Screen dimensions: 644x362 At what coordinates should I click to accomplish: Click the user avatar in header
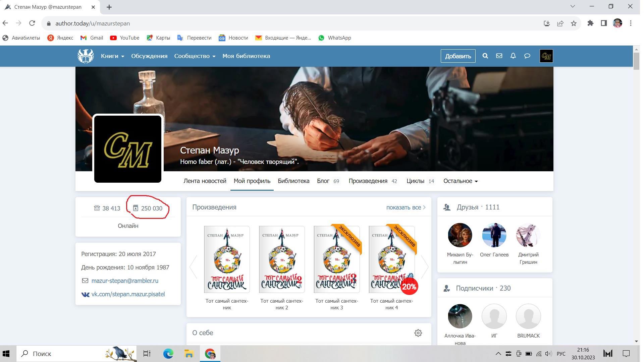546,56
